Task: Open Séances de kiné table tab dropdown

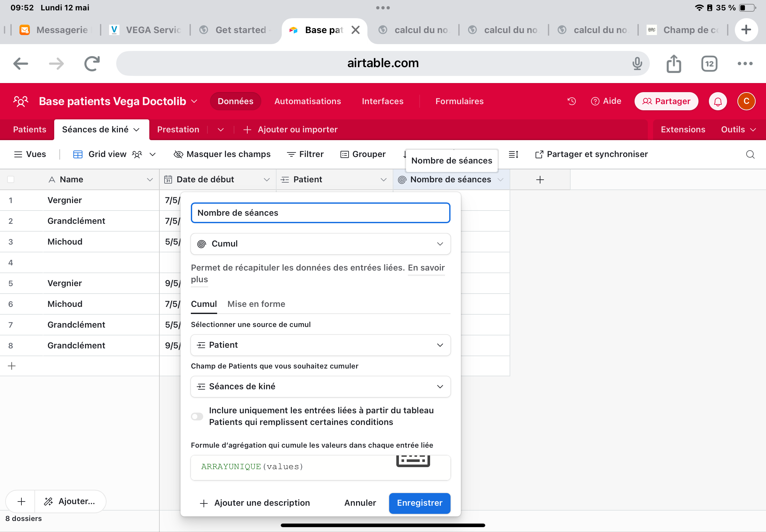Action: click(x=136, y=130)
